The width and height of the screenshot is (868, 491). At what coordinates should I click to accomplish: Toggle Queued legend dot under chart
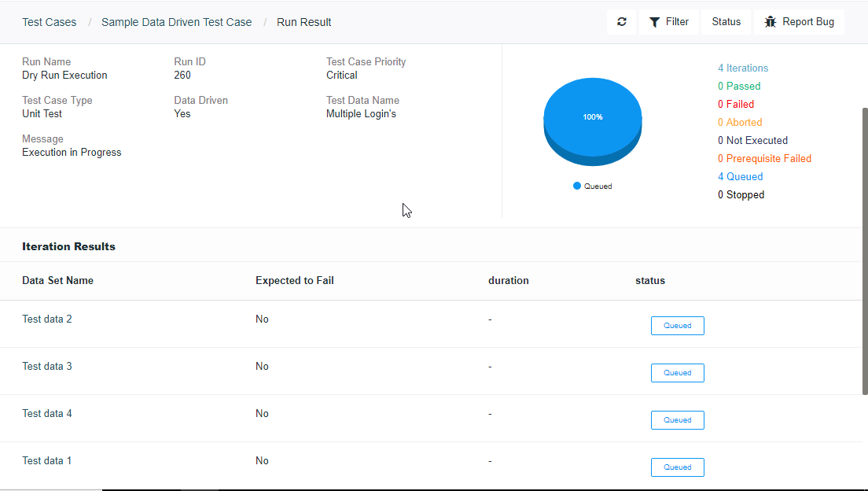577,186
